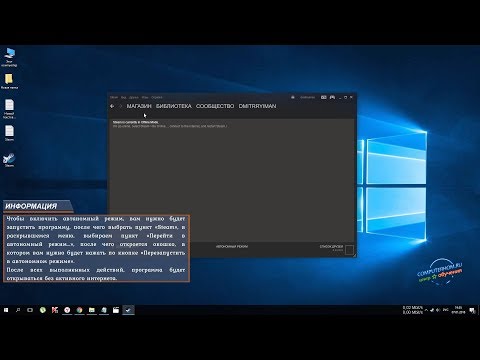
Task: Launch Big Picture mode controller icon
Action: click(x=332, y=97)
